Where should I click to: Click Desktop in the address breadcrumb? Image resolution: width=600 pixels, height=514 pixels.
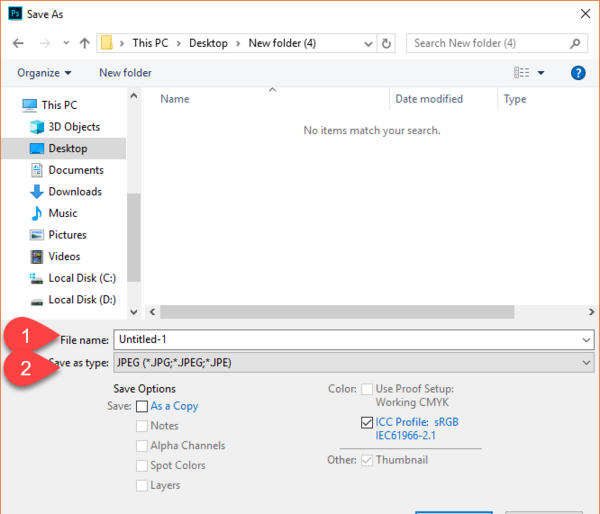(x=208, y=43)
